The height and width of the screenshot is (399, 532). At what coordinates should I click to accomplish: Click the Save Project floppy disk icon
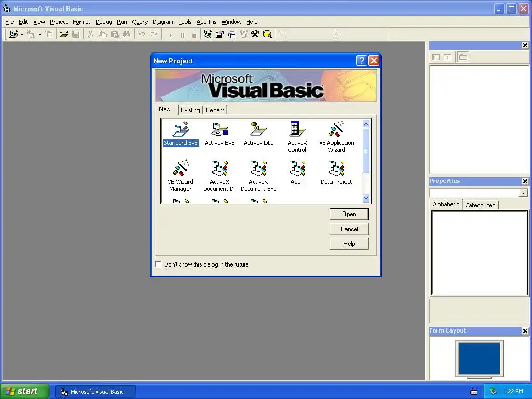(x=76, y=34)
